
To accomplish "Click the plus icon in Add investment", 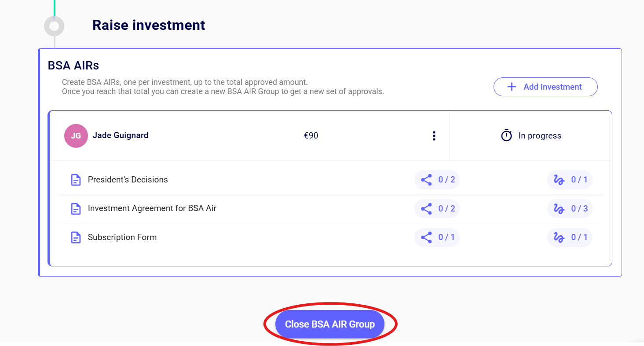I will coord(512,87).
